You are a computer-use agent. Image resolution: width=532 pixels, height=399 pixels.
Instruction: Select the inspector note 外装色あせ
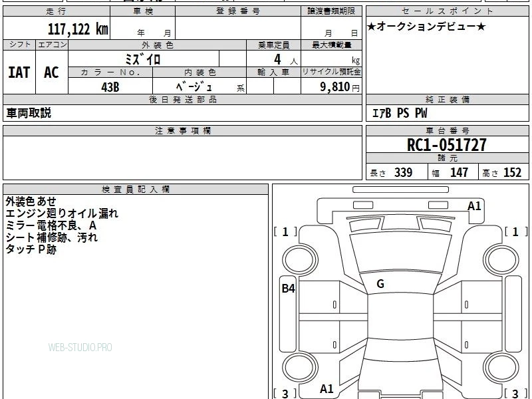point(31,201)
